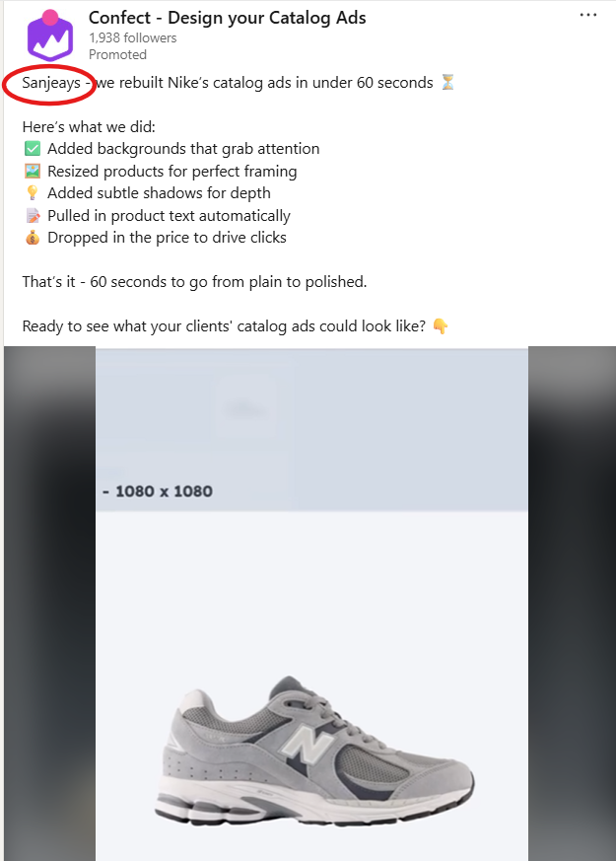Open the post's three-dot options menu

click(x=588, y=16)
